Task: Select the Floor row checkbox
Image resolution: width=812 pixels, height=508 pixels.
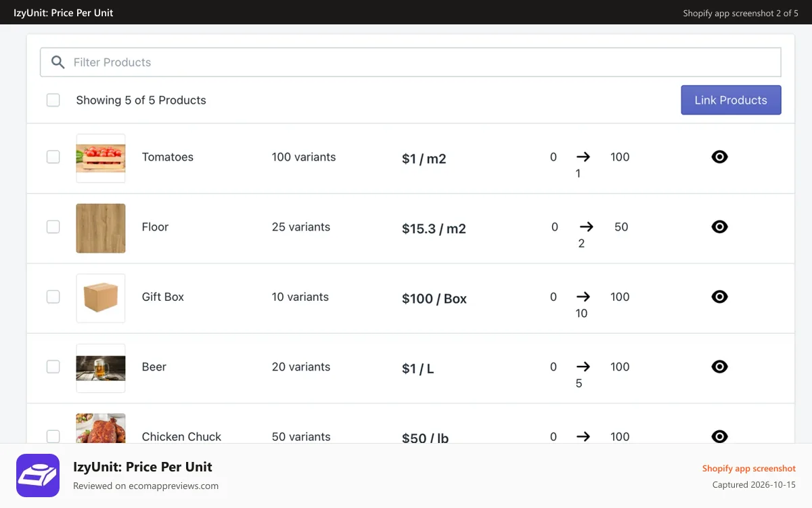Action: click(x=53, y=227)
